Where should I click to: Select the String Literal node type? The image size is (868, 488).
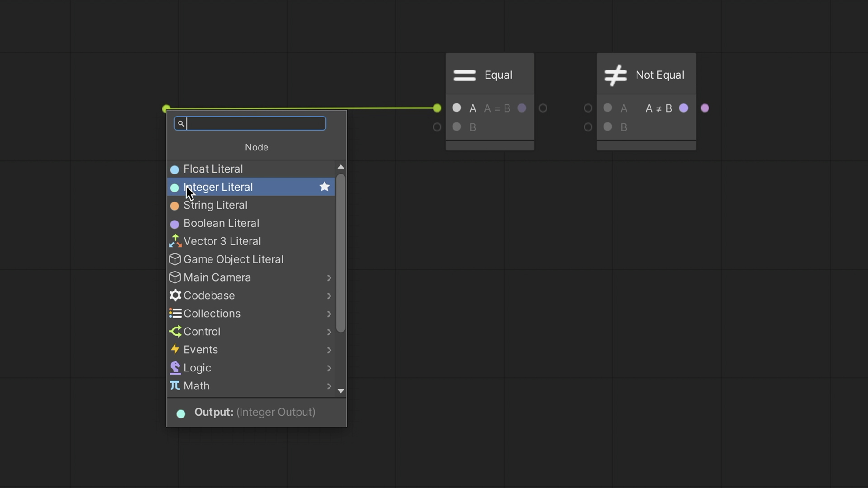[x=215, y=205]
